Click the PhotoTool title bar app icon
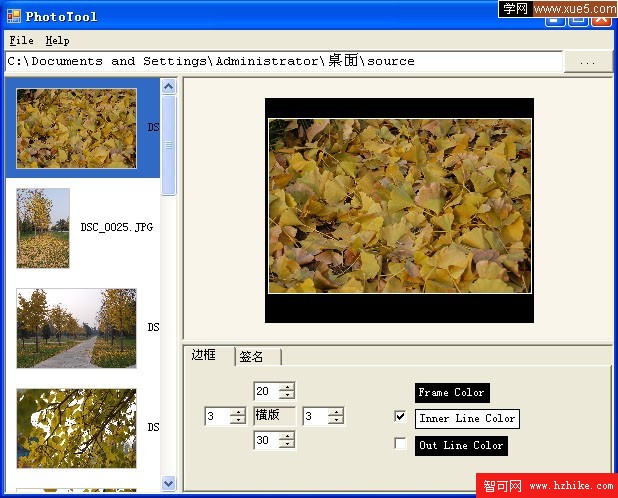 pos(14,16)
